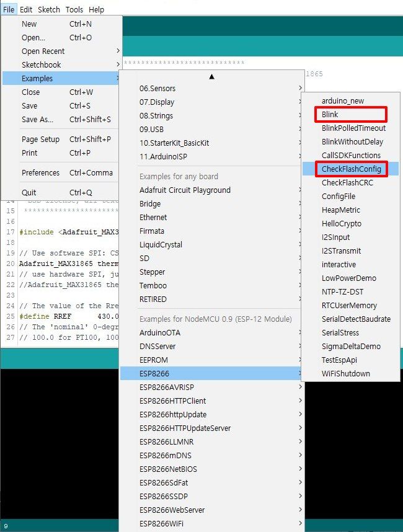Open the ArduinoOTA examples submenu

coord(211,332)
